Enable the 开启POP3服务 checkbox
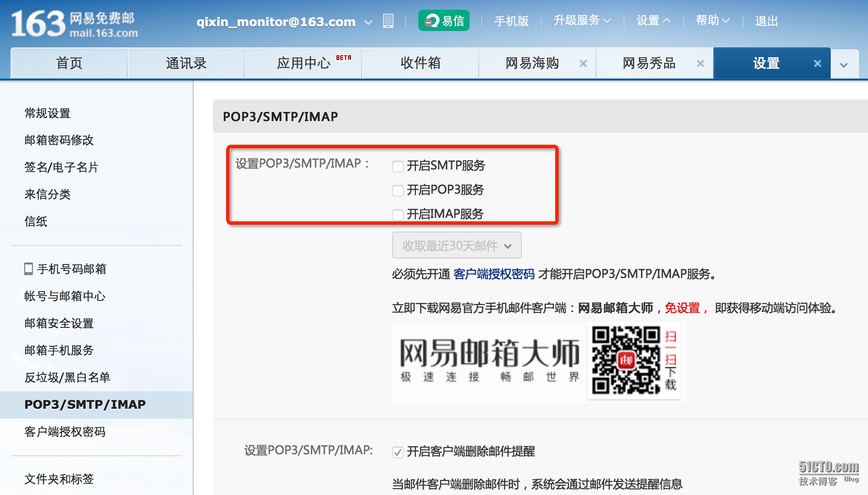Screen dimensions: 868x495 click(x=398, y=191)
